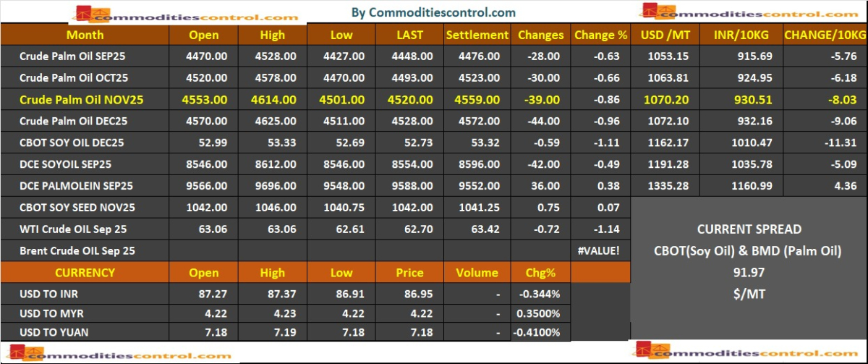Viewport: 868px width, 364px height.
Task: Click the CURRENCY section header
Action: (85, 273)
